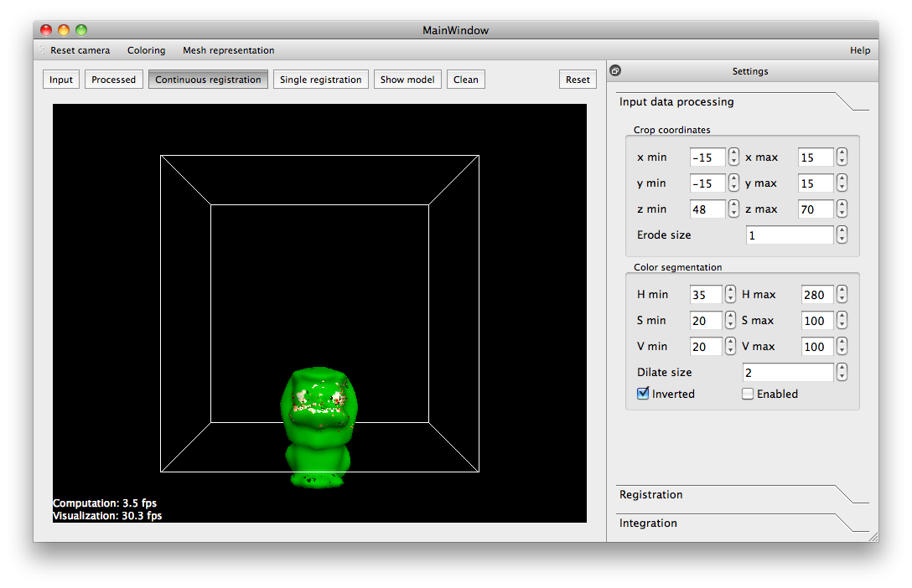Click the Clean button
This screenshot has width=912, height=588.
tap(466, 80)
